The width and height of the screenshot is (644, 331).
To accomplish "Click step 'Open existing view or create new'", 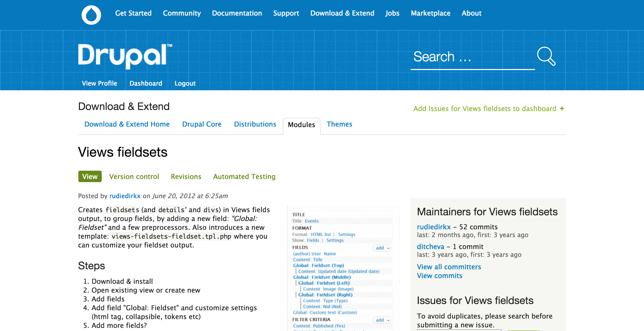I will (146, 290).
